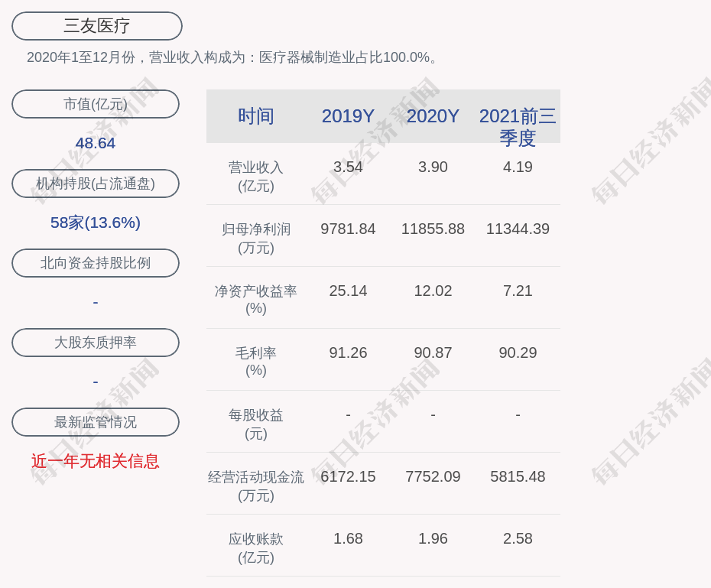Select the 应收账款(亿元) row label
711x588 pixels.
256,548
